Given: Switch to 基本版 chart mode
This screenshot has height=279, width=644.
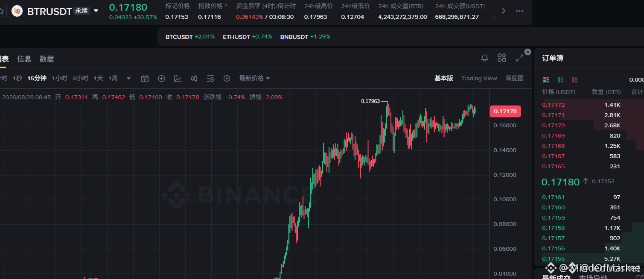Looking at the screenshot, I should coord(444,78).
